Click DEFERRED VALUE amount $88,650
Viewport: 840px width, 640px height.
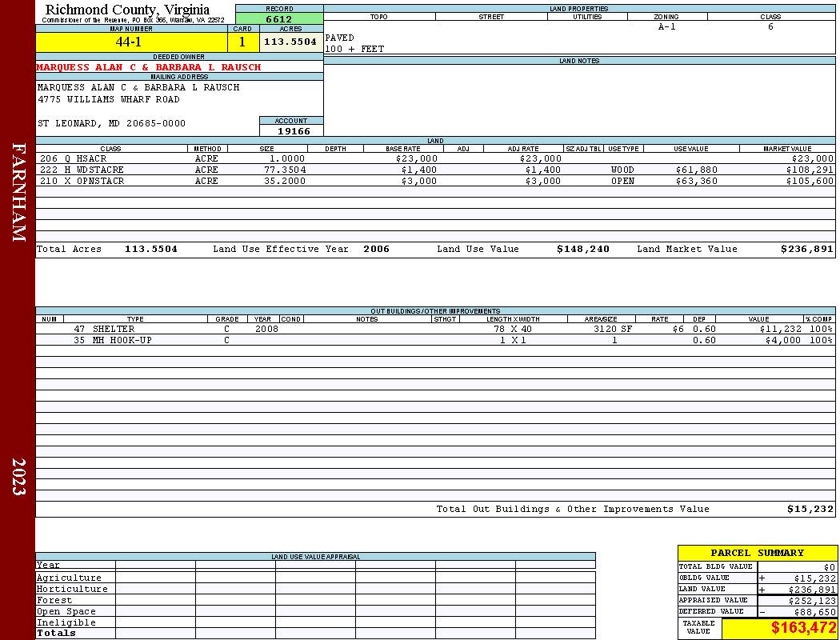(x=814, y=612)
